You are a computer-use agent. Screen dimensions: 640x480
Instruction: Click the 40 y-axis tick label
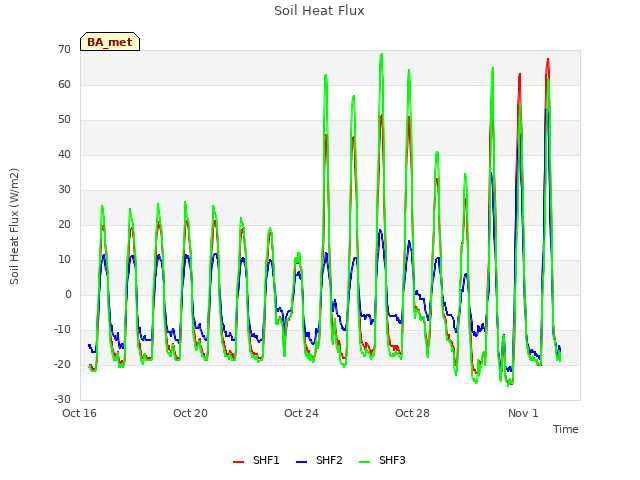coord(64,154)
